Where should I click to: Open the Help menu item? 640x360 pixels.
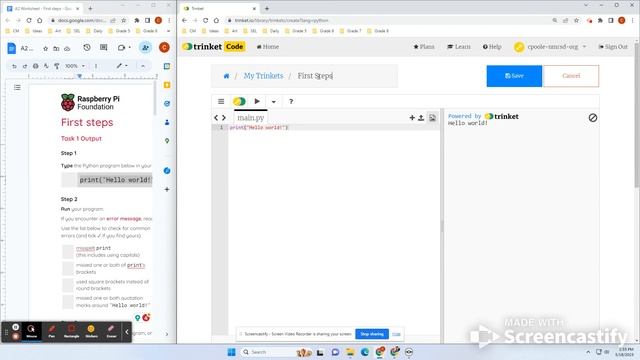492,47
